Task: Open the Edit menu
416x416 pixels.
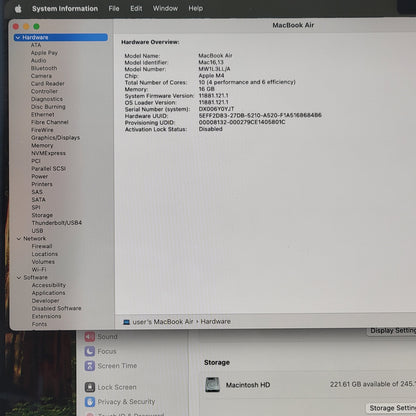Action: (x=136, y=8)
